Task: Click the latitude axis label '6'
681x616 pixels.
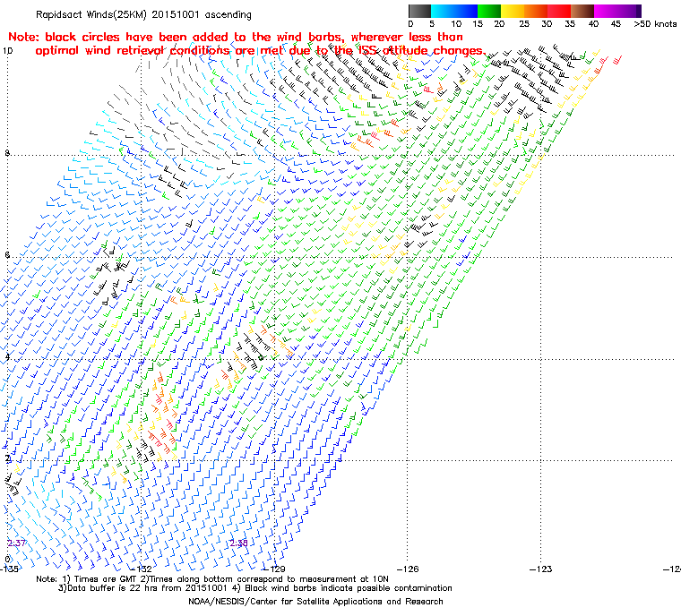Action: (x=7, y=255)
